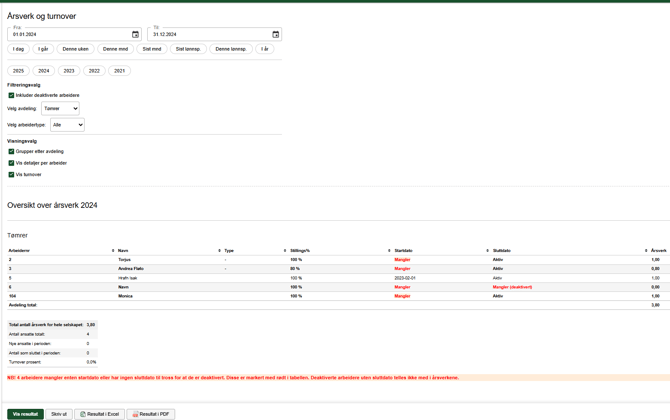Select the Sist mnd period preset
The height and width of the screenshot is (420, 670).
click(x=152, y=49)
